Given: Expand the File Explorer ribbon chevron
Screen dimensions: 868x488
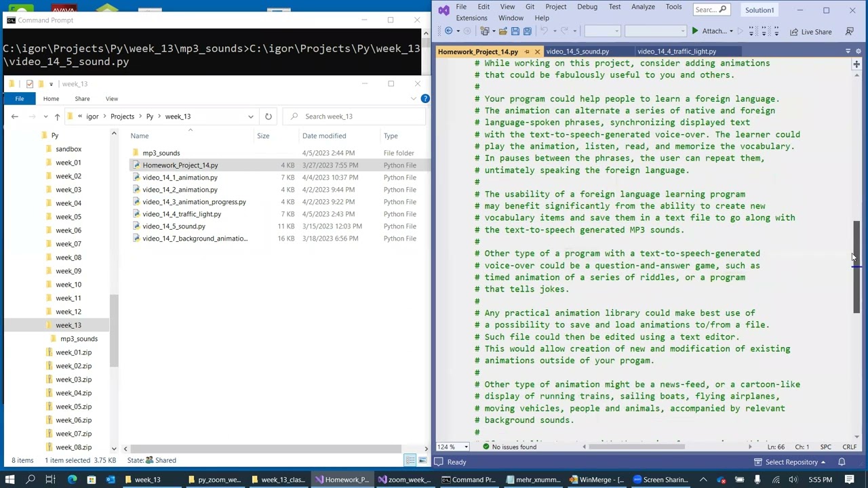Looking at the screenshot, I should click(414, 99).
